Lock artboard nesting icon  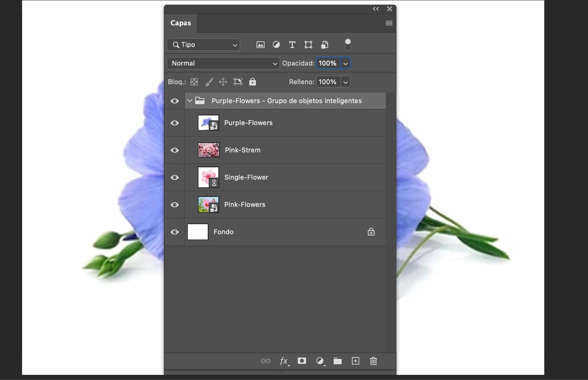pyautogui.click(x=238, y=82)
